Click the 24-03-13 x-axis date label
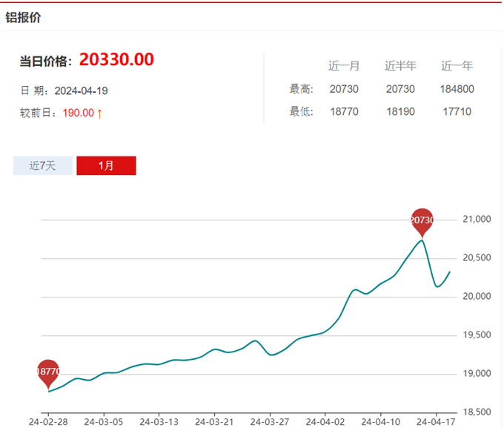Image resolution: width=504 pixels, height=428 pixels. click(159, 422)
